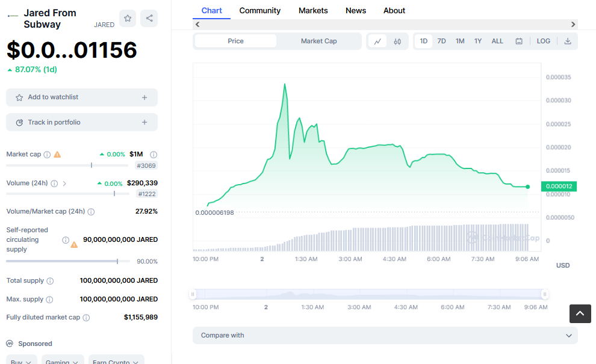Click plus icon on Add to watchlist
596x364 pixels.
click(144, 97)
